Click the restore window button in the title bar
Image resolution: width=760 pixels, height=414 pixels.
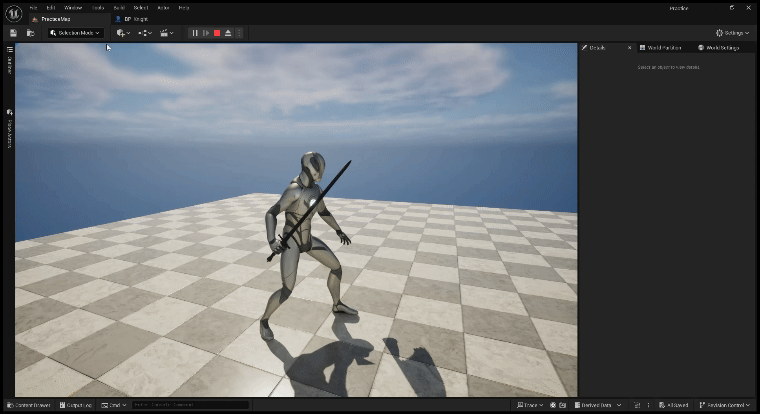tap(732, 8)
